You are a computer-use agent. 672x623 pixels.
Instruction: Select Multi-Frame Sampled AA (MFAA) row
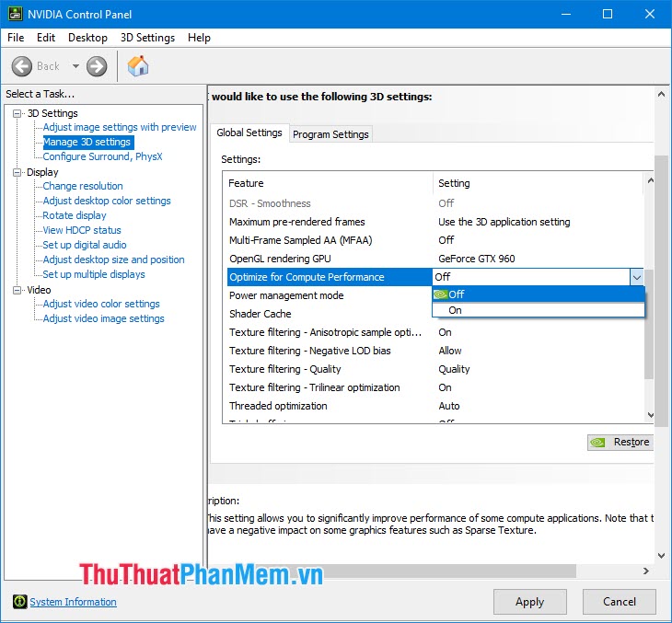coord(435,240)
